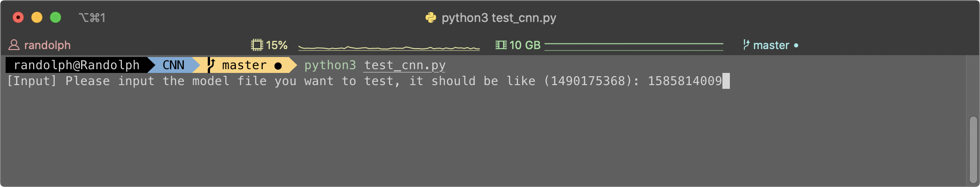Click the Python logo in the window title
Screen dimensions: 980x187
431,18
